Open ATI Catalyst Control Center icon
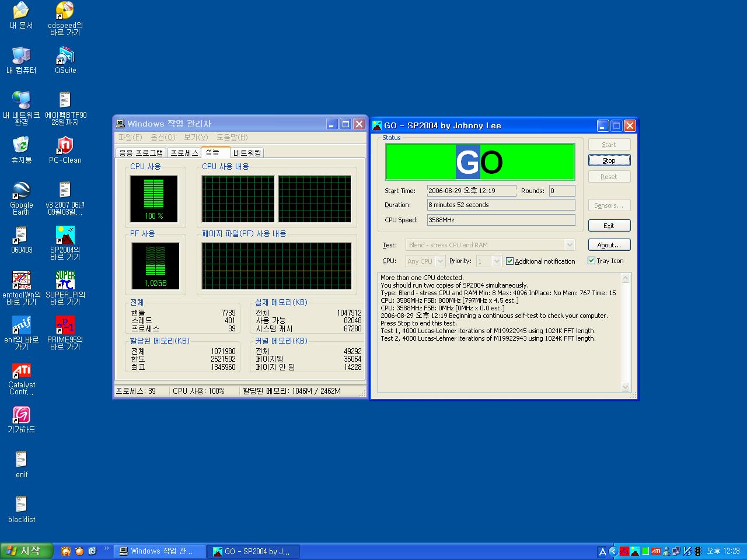 pos(21,378)
